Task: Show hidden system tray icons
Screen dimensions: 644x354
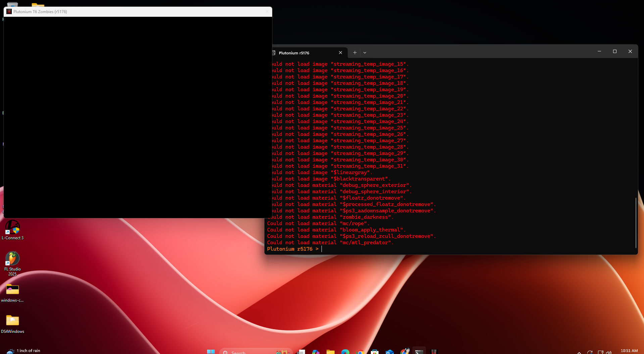Action: point(579,352)
